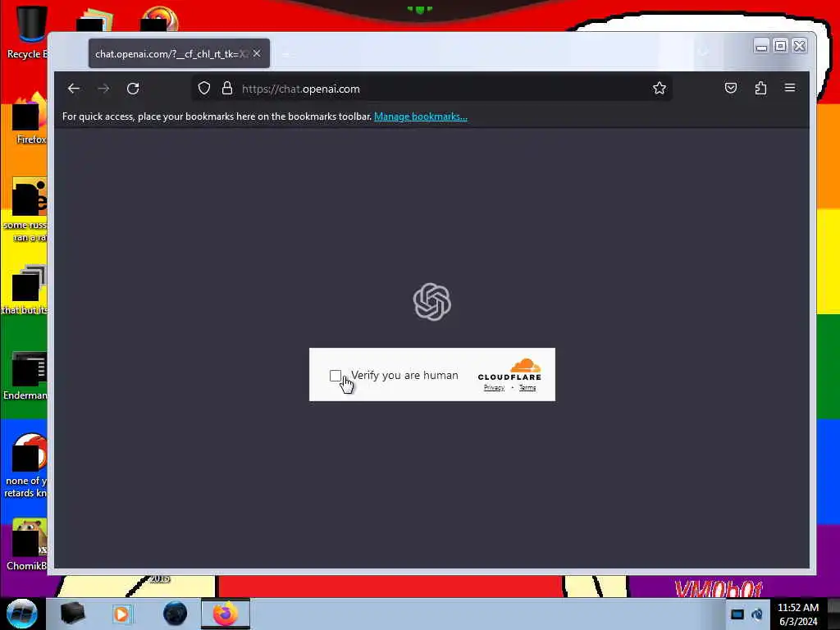The width and height of the screenshot is (840, 630).
Task: Click the Show desktop strip beside the clock
Action: coord(833,614)
